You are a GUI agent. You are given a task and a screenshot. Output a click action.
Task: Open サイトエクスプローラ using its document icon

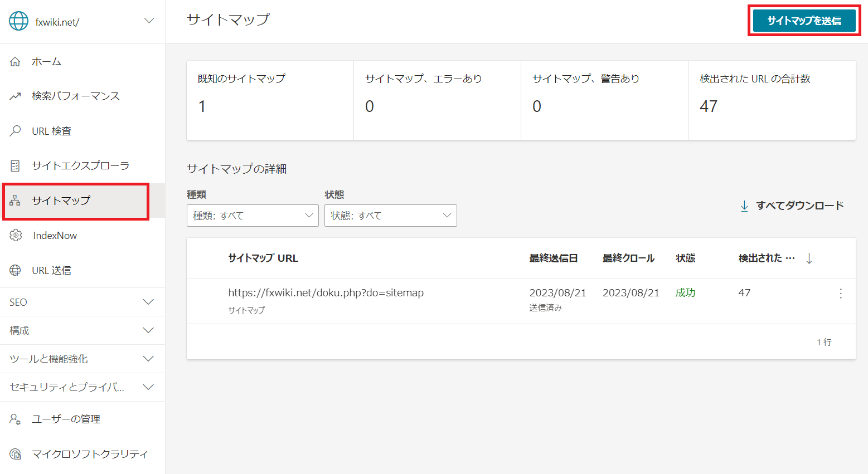click(15, 165)
